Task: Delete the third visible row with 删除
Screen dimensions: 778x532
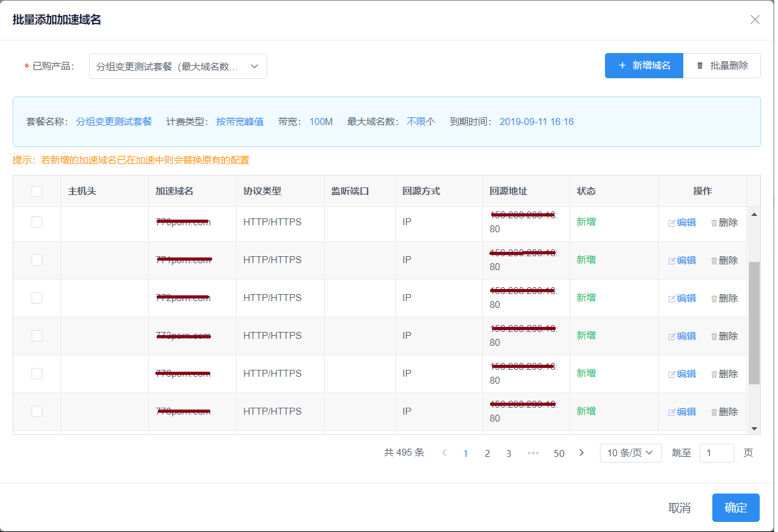Action: click(x=724, y=299)
